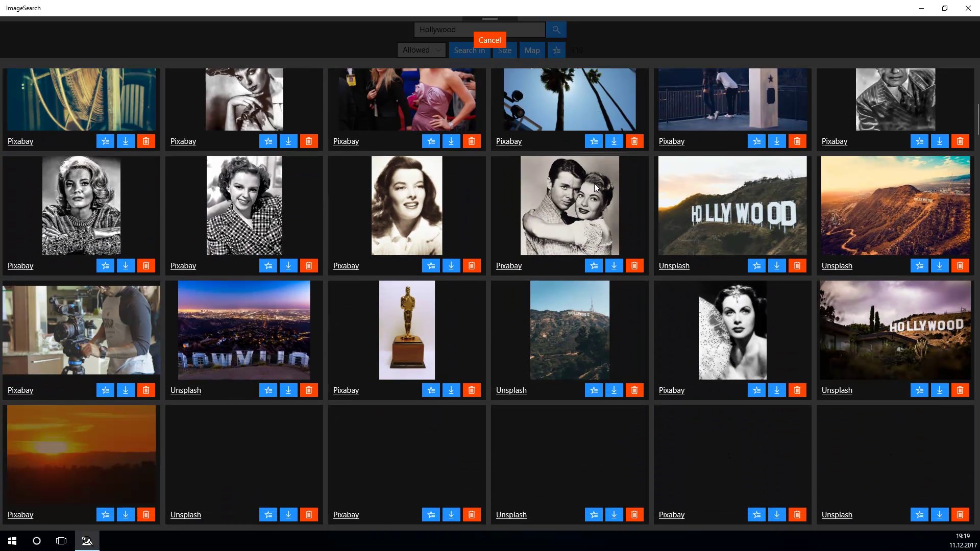
Task: Click the magnifier search button
Action: point(556,30)
